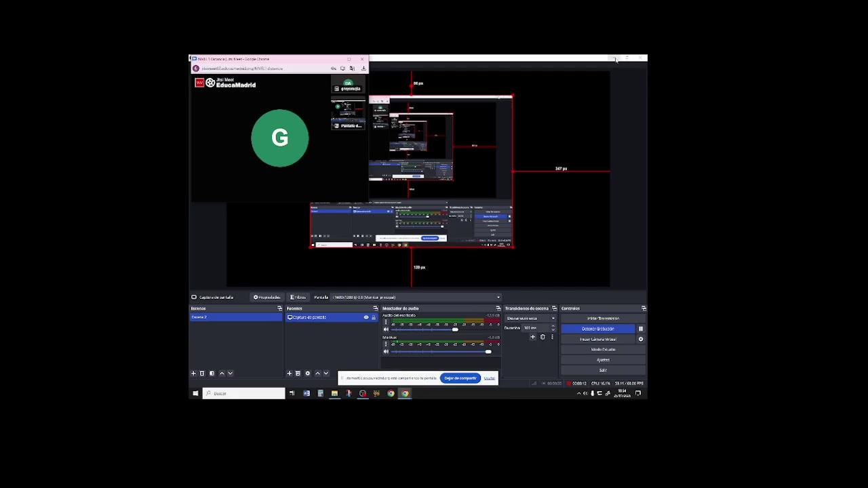Viewport: 868px width, 488px height.
Task: Open source properties gear in the Fuentes toolbar
Action: pyautogui.click(x=307, y=373)
